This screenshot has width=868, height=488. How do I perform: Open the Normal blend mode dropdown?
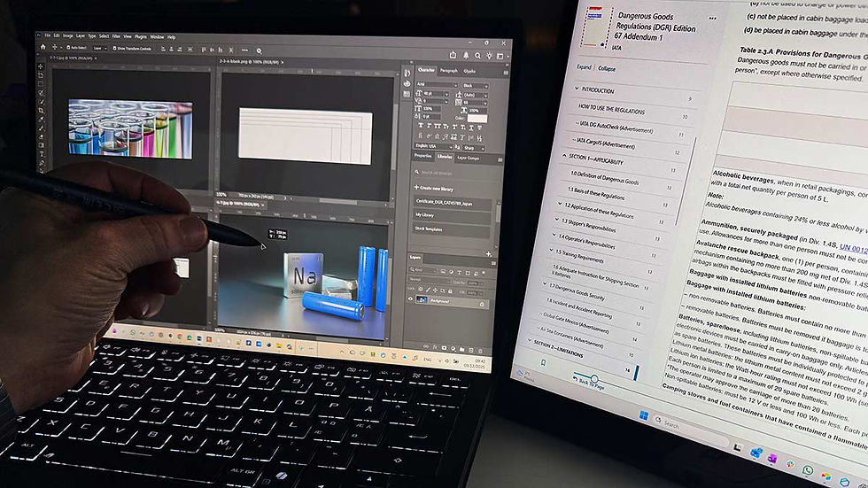(430, 281)
